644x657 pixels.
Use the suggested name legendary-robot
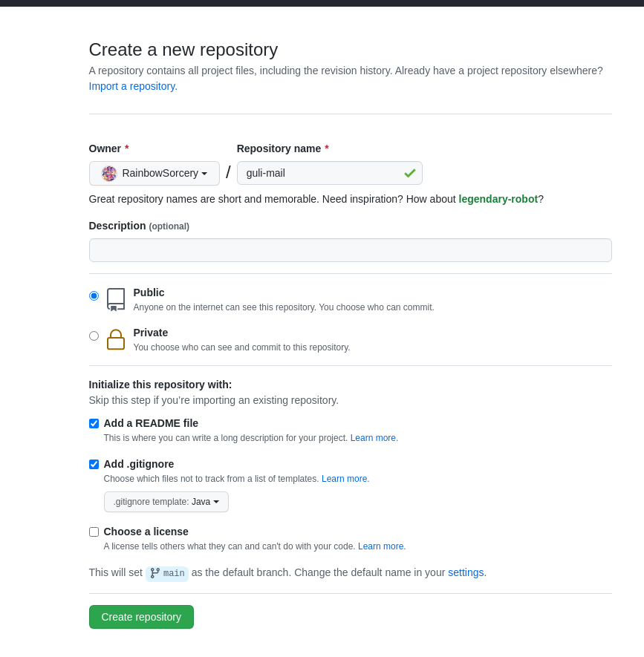(498, 199)
